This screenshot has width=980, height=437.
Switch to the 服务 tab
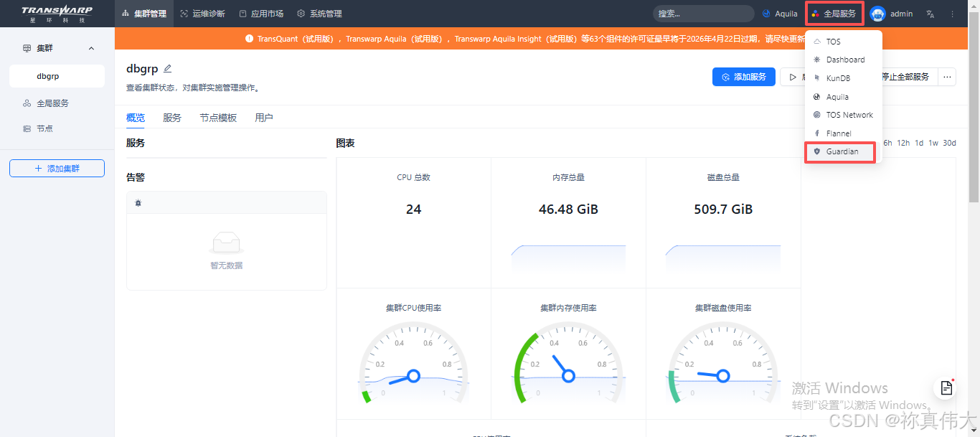click(172, 118)
